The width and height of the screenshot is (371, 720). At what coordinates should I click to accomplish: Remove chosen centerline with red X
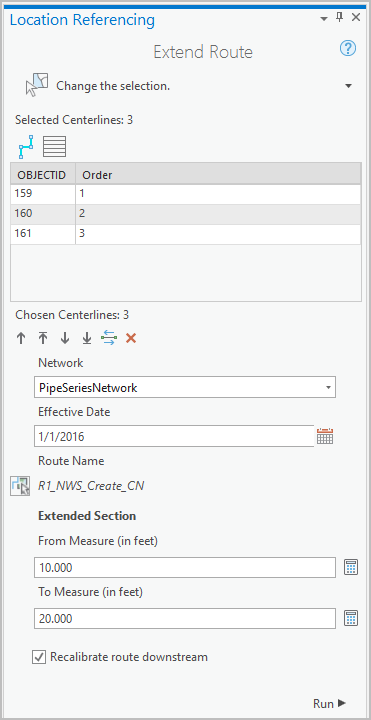(131, 339)
